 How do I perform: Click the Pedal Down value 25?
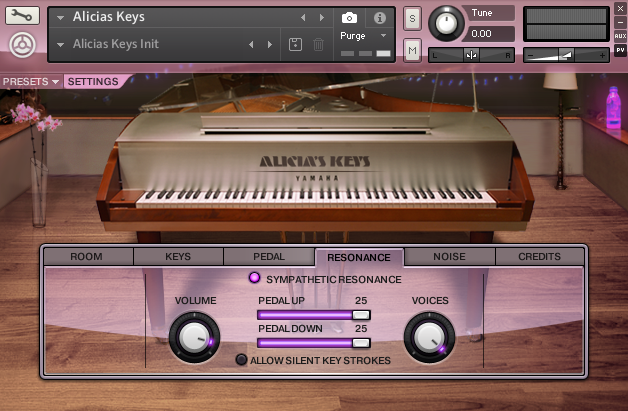pyautogui.click(x=361, y=328)
